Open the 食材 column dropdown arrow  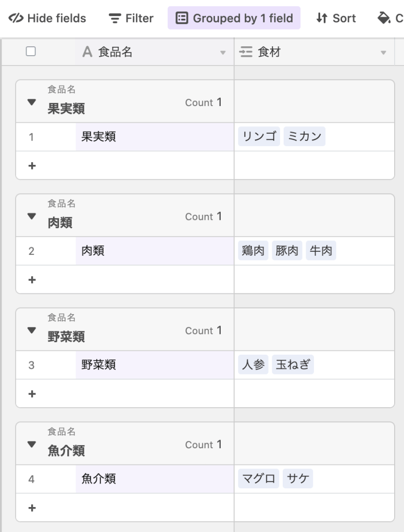[x=384, y=53]
